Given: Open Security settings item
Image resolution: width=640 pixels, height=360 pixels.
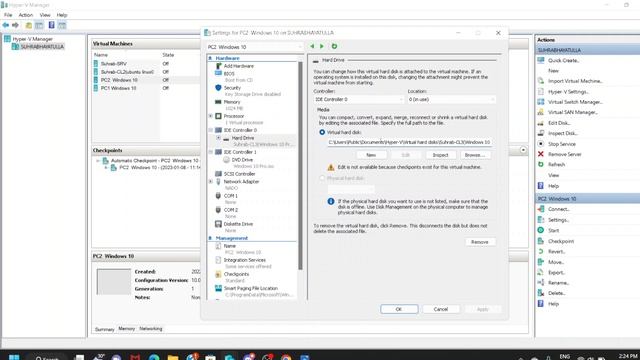Looking at the screenshot, I should tap(232, 88).
